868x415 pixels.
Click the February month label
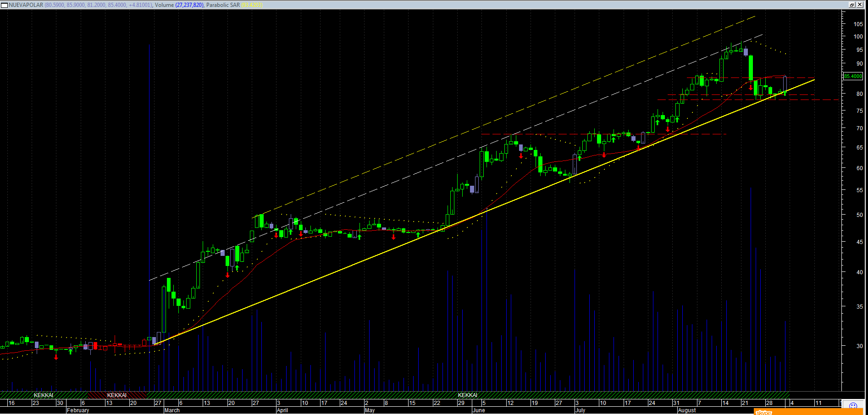78,410
